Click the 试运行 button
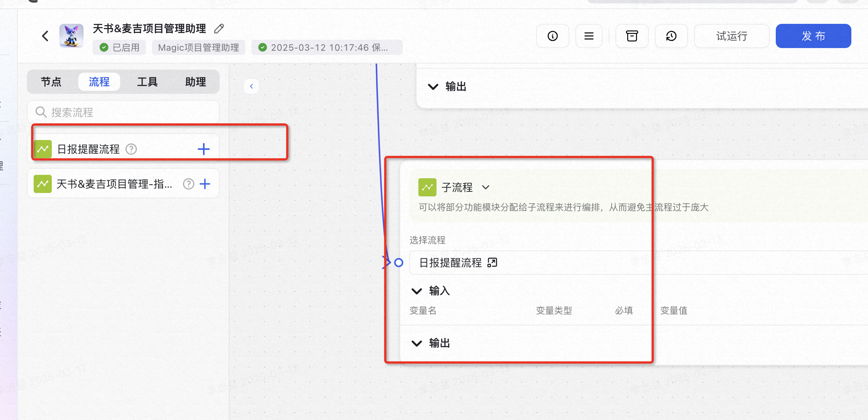Screen dimensions: 868x420 click(732, 36)
